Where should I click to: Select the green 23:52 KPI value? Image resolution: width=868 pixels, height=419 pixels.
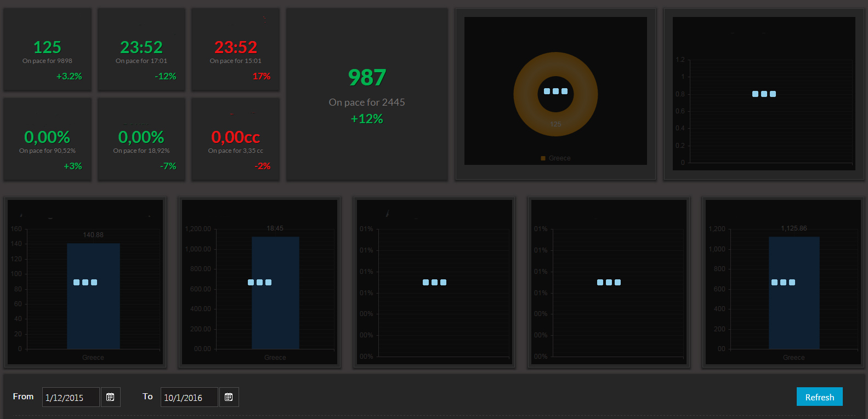click(141, 47)
